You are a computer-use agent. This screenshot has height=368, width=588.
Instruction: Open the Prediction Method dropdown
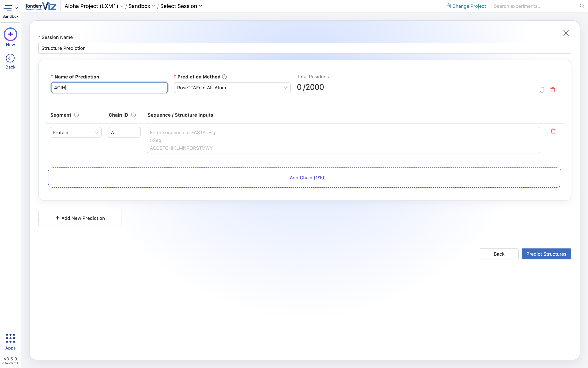[232, 88]
